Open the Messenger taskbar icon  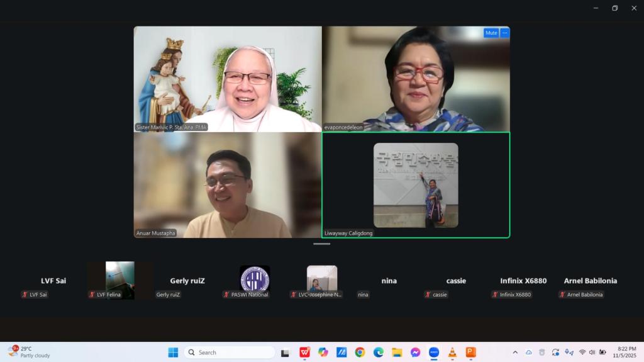(x=415, y=353)
